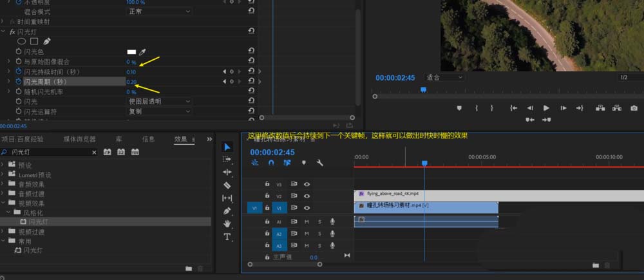Select the Pen tool in the tools panel
The image size is (644, 280).
[227, 210]
